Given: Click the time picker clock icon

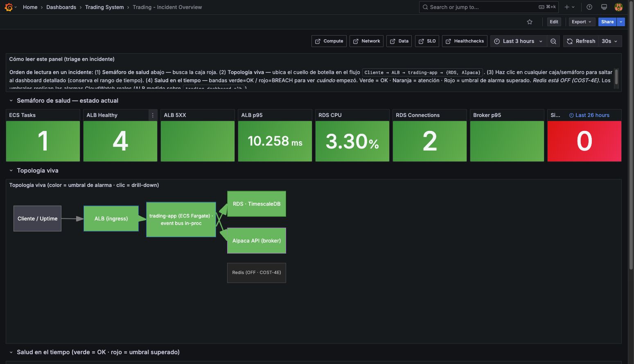Looking at the screenshot, I should (497, 41).
